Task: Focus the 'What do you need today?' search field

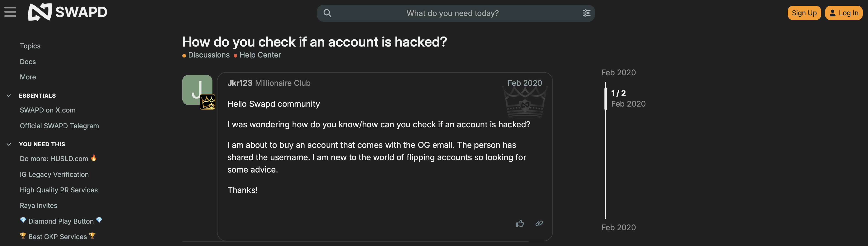Action: [x=452, y=13]
